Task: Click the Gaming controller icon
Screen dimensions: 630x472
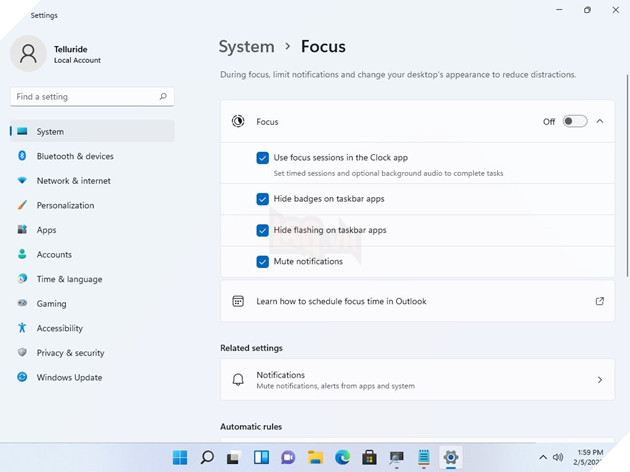Action: (22, 303)
